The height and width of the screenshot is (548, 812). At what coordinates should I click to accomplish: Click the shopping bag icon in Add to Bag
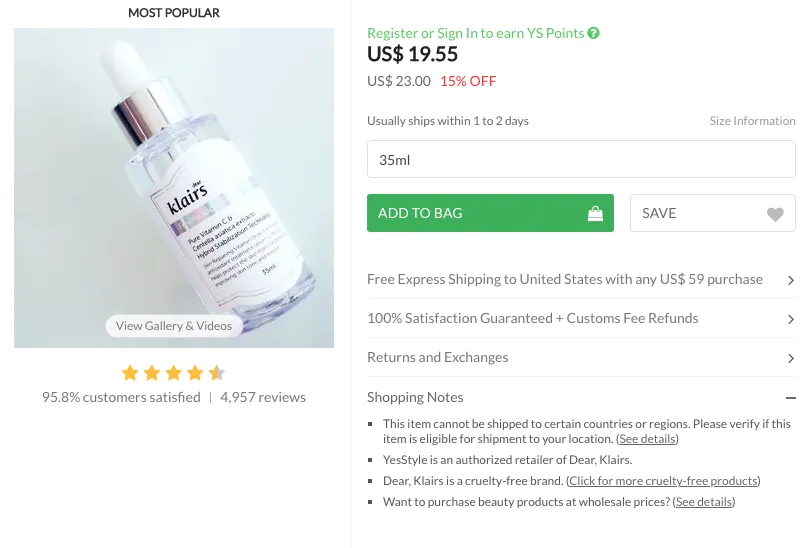pos(595,213)
